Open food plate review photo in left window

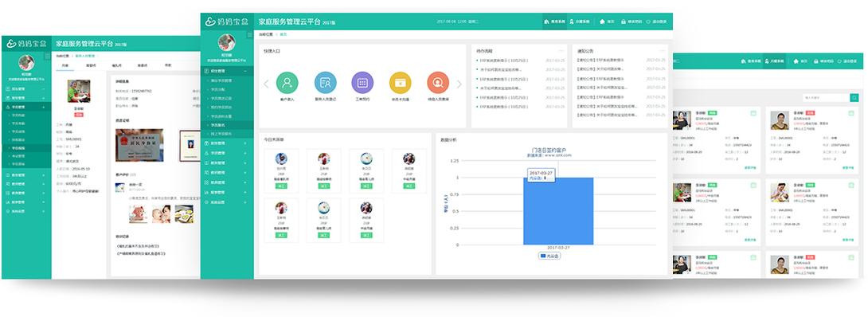tap(184, 214)
